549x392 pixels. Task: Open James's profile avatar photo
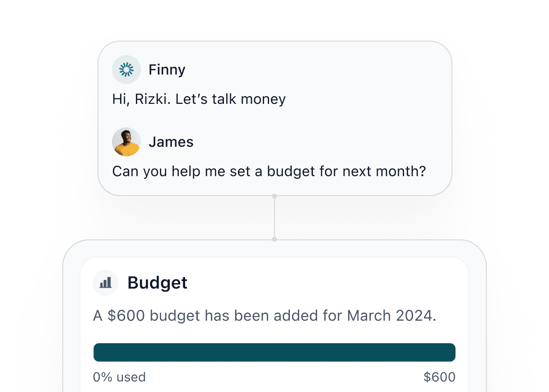(126, 142)
